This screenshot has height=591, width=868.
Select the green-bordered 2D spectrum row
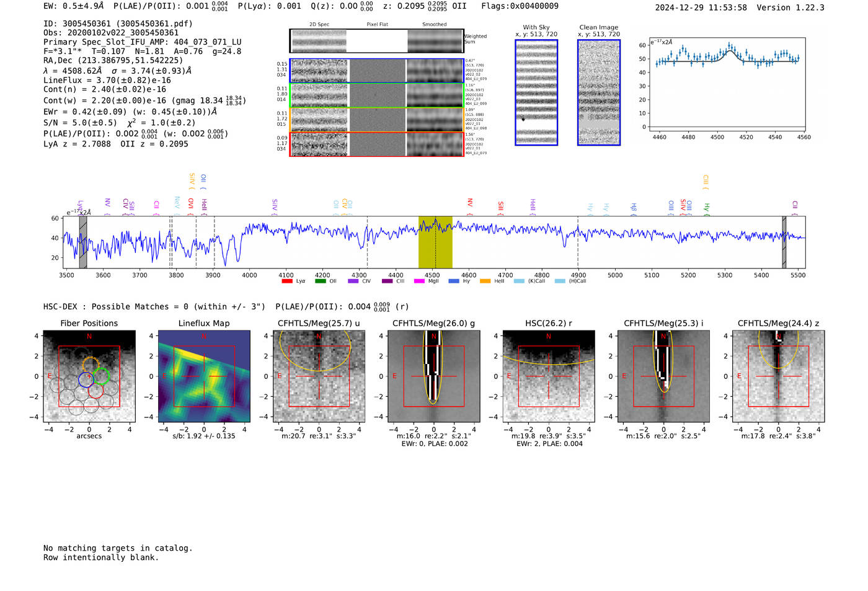pyautogui.click(x=376, y=96)
